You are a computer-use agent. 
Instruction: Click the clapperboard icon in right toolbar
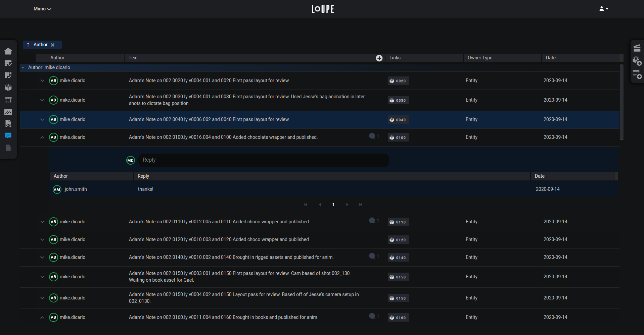[x=637, y=48]
